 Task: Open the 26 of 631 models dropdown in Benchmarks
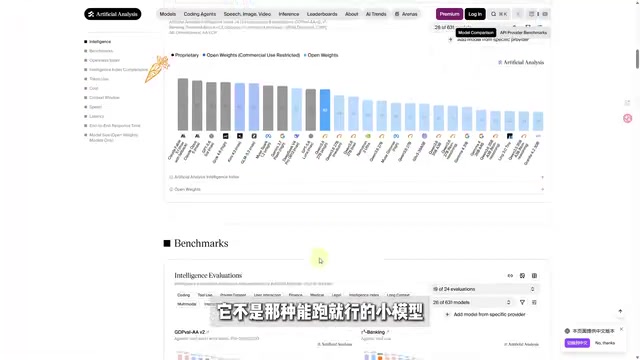[472, 302]
